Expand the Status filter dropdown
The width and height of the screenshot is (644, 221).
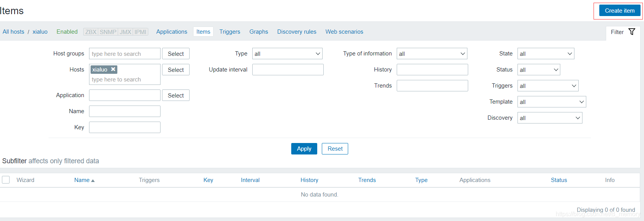coord(539,70)
